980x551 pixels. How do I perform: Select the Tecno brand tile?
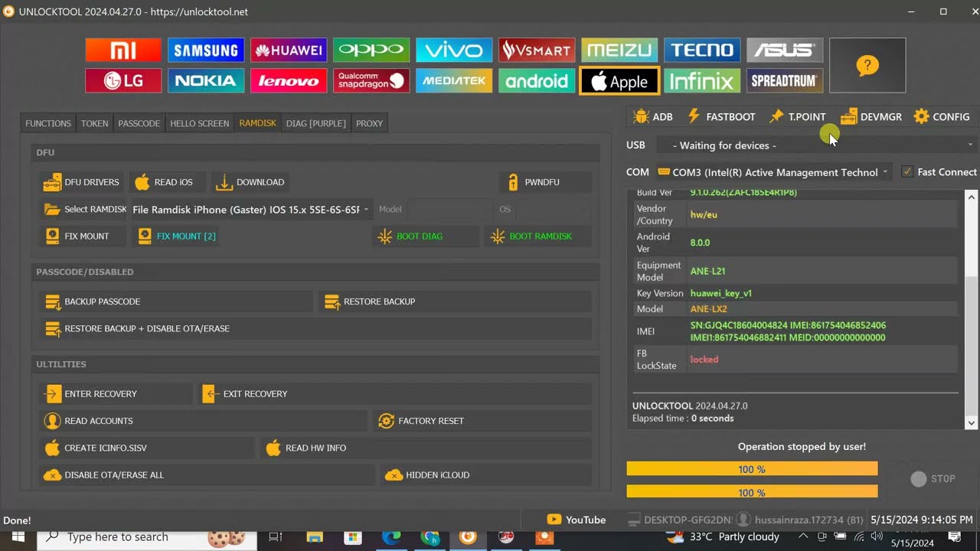point(702,51)
